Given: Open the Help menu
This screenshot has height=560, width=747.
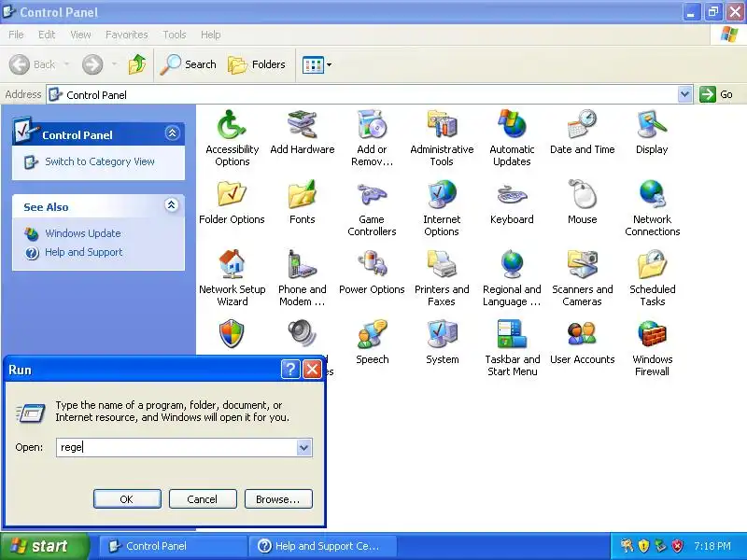Looking at the screenshot, I should pos(210,35).
